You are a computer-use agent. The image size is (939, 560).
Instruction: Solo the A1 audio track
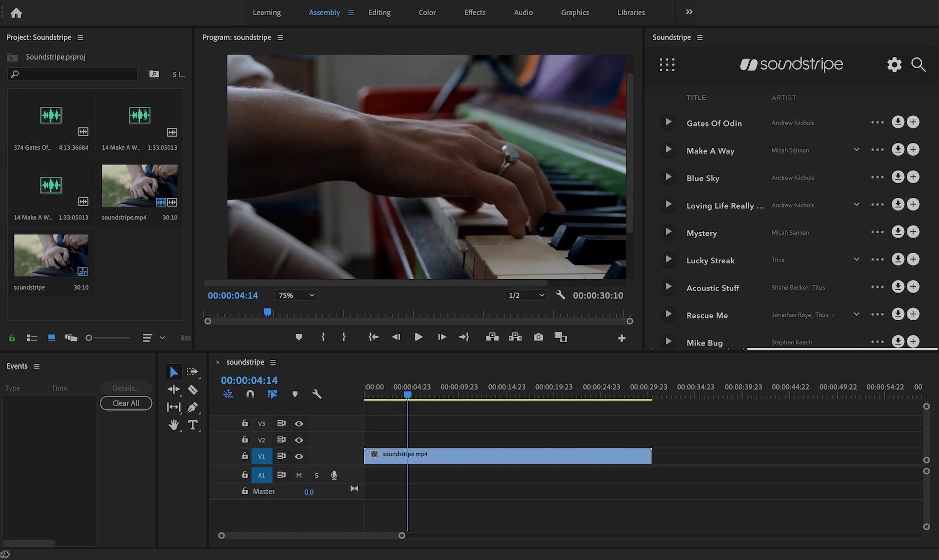click(x=316, y=474)
